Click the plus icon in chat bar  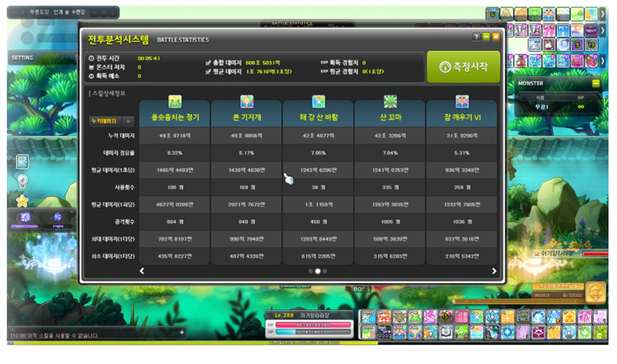point(182,332)
